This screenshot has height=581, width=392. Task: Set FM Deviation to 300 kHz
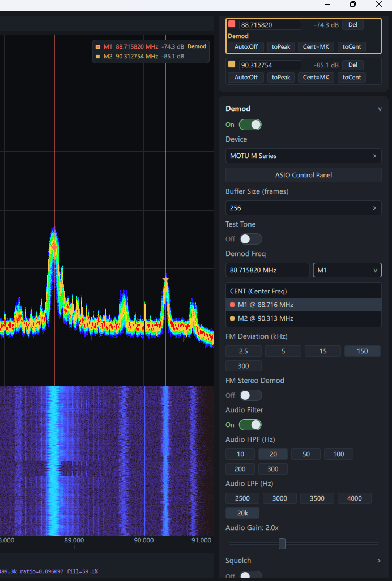pos(244,366)
